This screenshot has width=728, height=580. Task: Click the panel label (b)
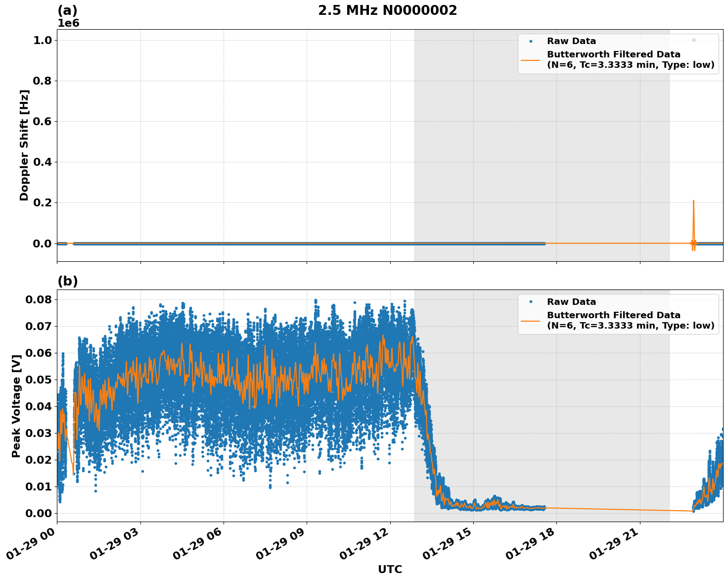(69, 281)
